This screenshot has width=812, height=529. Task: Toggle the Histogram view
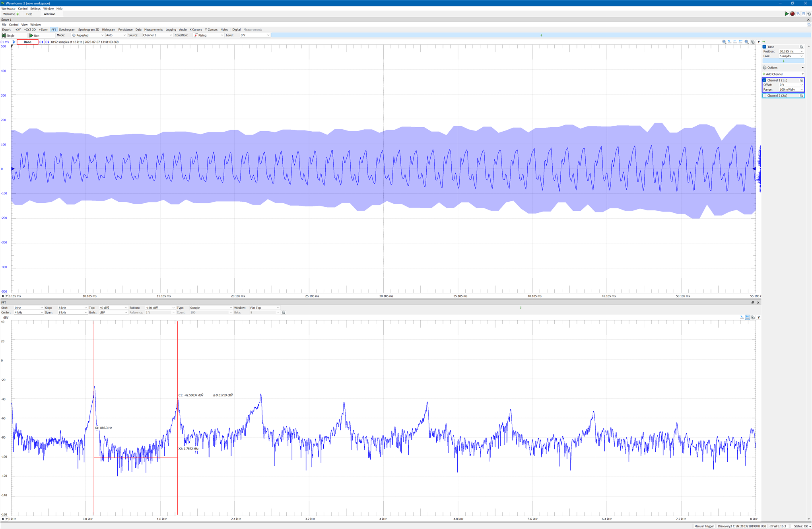point(109,30)
